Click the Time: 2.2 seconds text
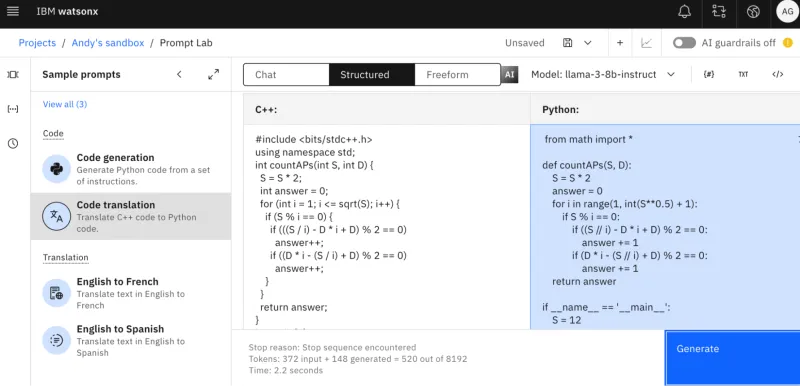 (286, 371)
